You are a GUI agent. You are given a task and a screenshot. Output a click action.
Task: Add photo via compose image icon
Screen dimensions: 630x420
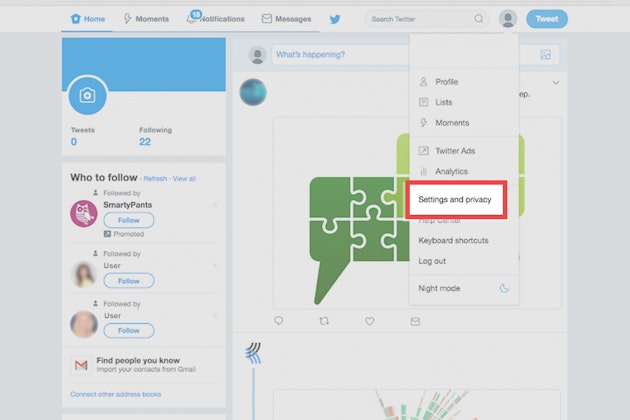click(545, 55)
